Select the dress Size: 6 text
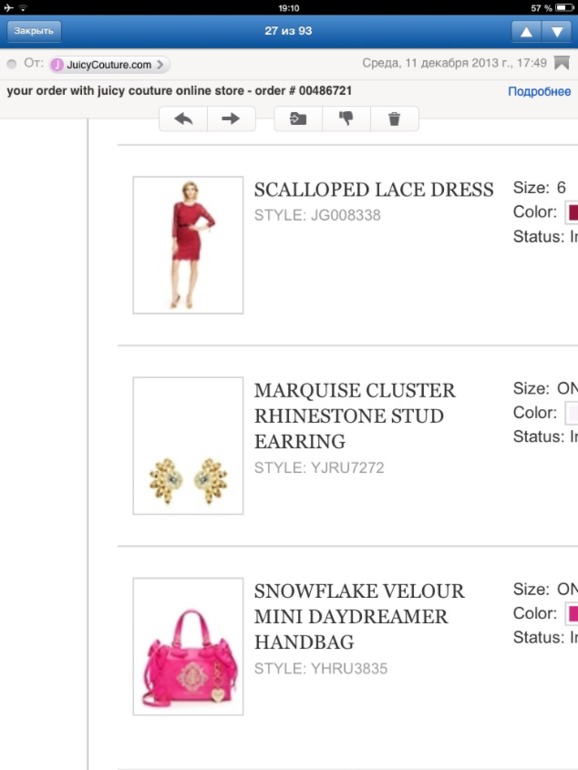This screenshot has width=578, height=770. point(539,188)
